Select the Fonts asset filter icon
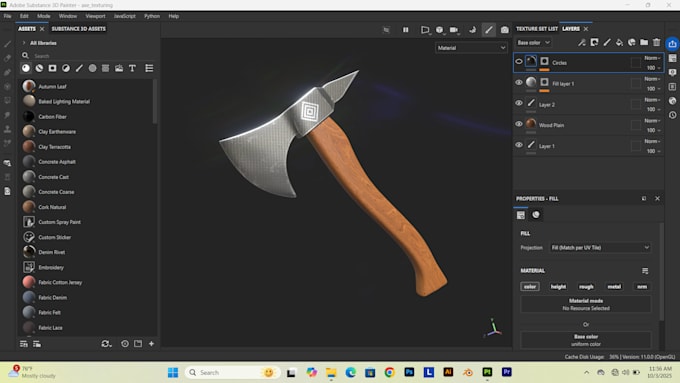 click(132, 68)
